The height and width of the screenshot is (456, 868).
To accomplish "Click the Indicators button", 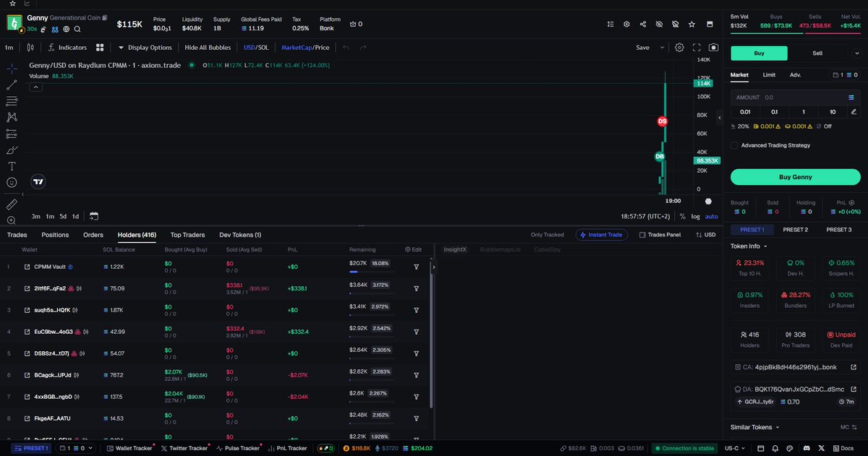I will tap(68, 48).
